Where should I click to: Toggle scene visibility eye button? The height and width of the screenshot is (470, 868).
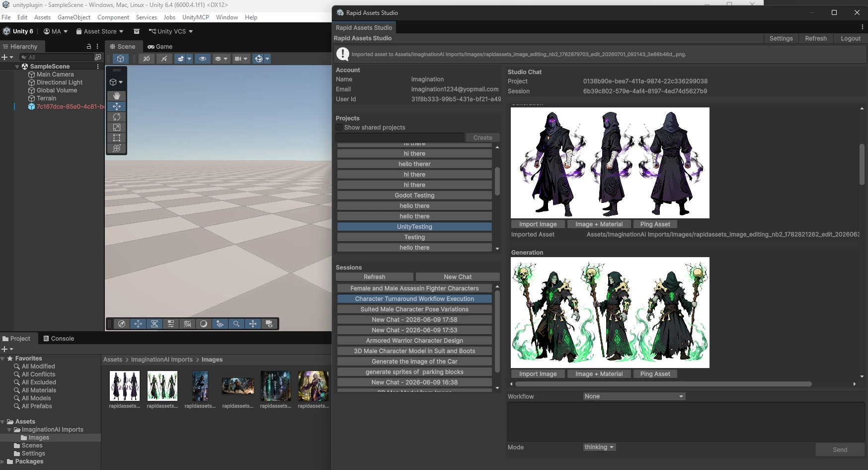click(203, 59)
